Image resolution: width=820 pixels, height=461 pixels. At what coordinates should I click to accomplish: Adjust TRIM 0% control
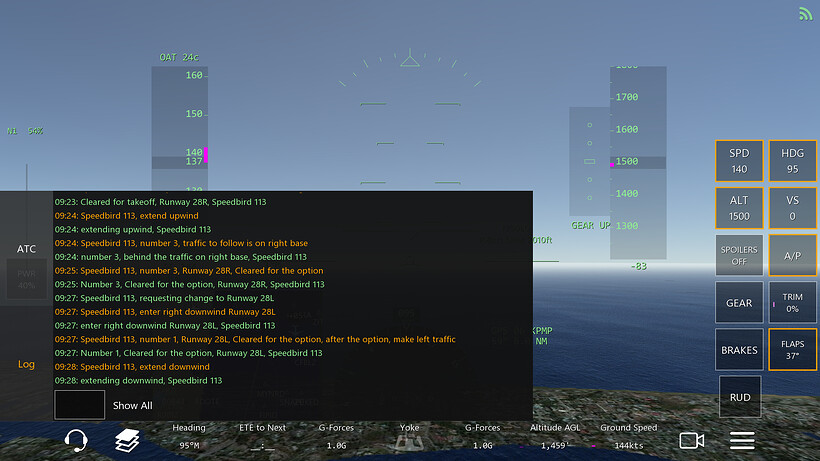tap(792, 303)
